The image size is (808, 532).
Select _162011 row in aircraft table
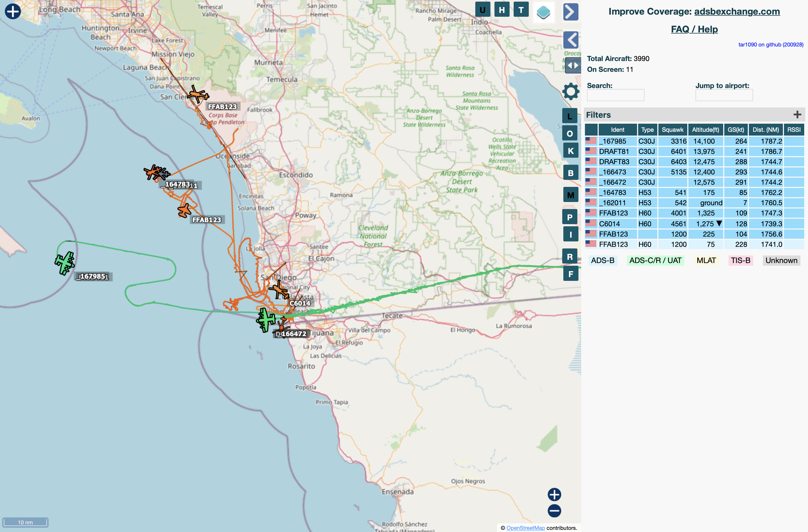click(694, 203)
